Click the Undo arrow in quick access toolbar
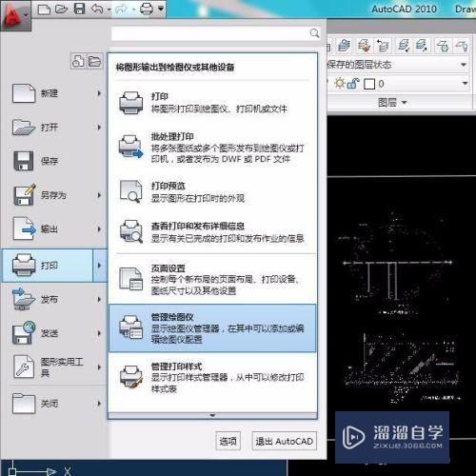476x476 pixels. coord(97,9)
